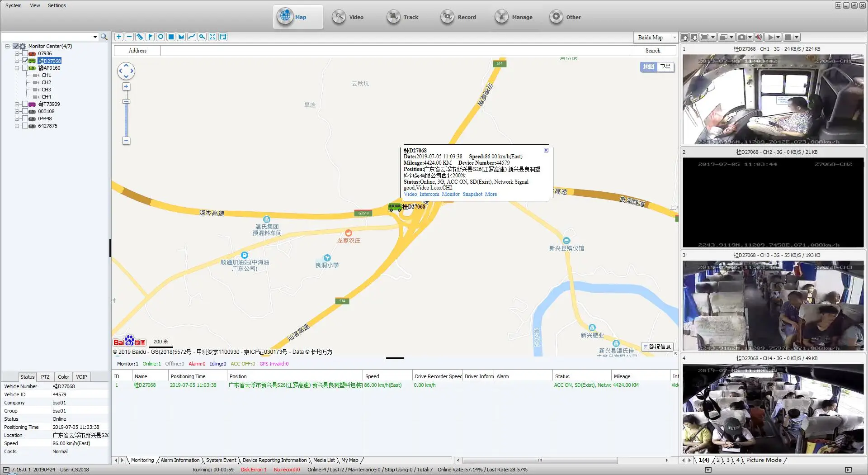This screenshot has height=475, width=868.
Task: Open the Alarm Information tab
Action: (x=180, y=460)
